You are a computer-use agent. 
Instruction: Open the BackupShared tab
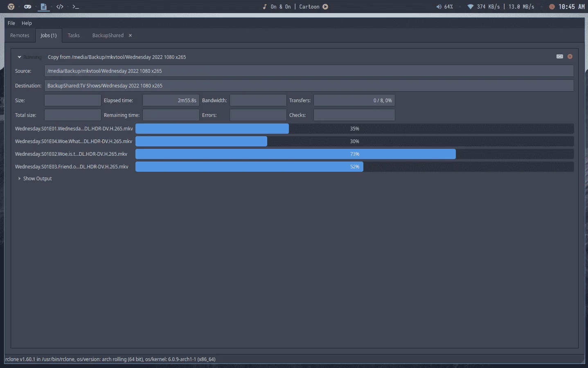108,36
